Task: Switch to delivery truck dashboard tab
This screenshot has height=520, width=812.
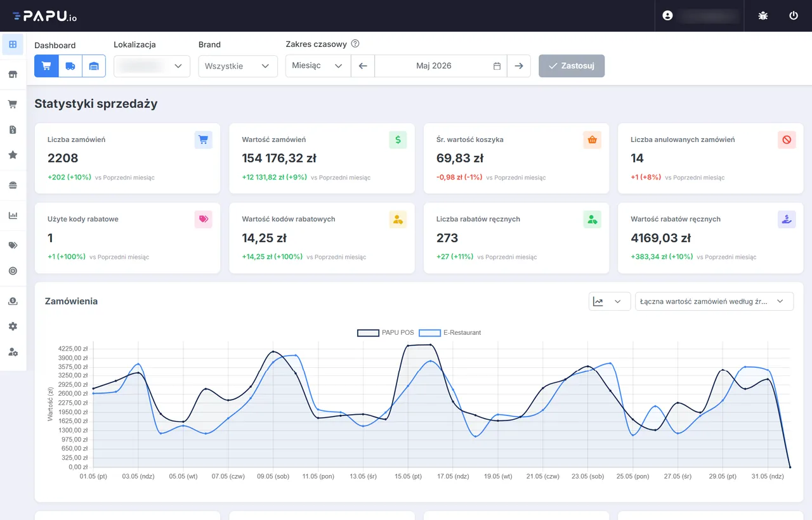Action: click(70, 66)
